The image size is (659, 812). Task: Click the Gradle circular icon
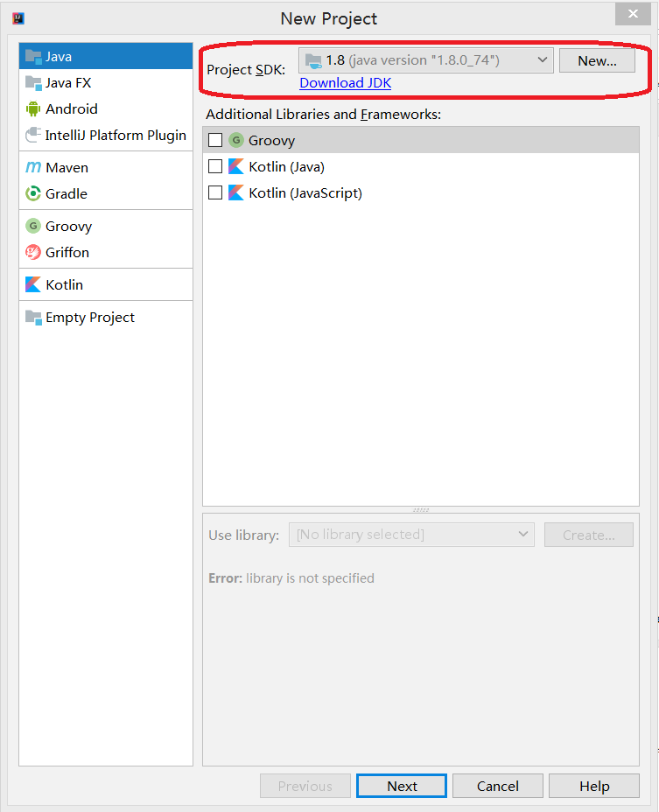coord(33,193)
